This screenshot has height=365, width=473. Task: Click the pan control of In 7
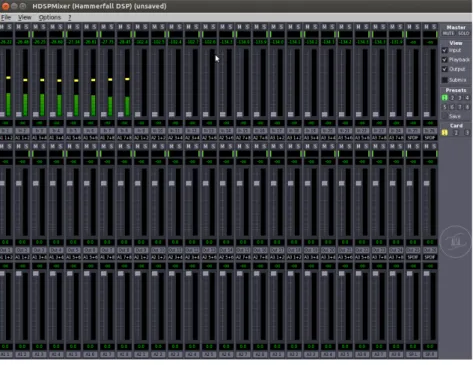[x=108, y=34]
